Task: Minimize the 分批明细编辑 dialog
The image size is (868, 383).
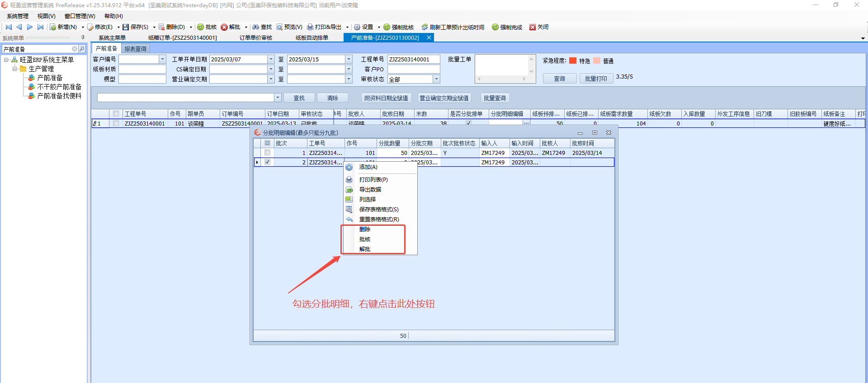Action: pyautogui.click(x=580, y=132)
